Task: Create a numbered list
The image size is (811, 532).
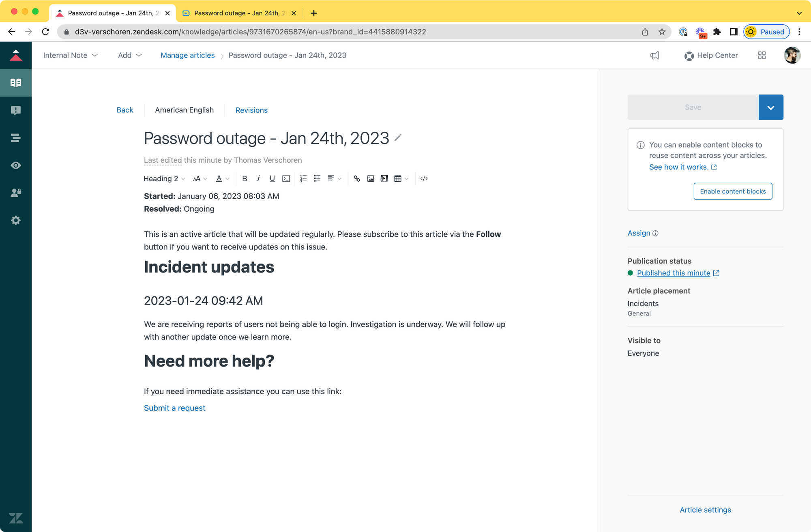Action: tap(303, 179)
